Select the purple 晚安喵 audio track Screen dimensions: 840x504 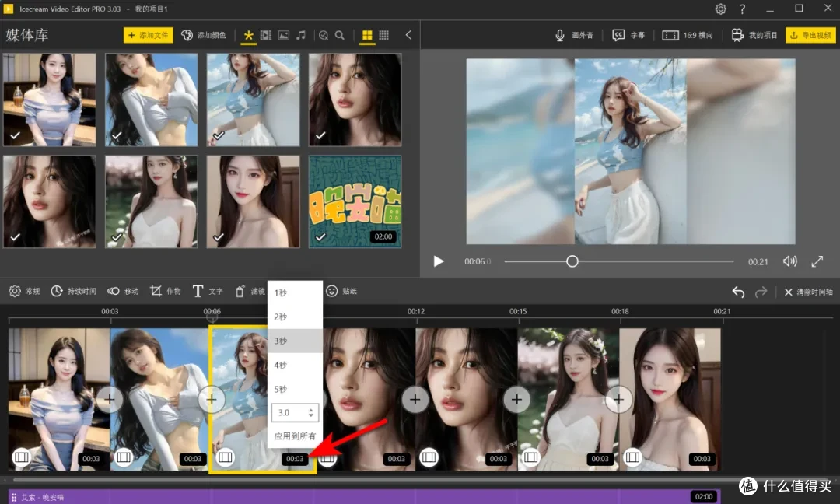(364, 496)
